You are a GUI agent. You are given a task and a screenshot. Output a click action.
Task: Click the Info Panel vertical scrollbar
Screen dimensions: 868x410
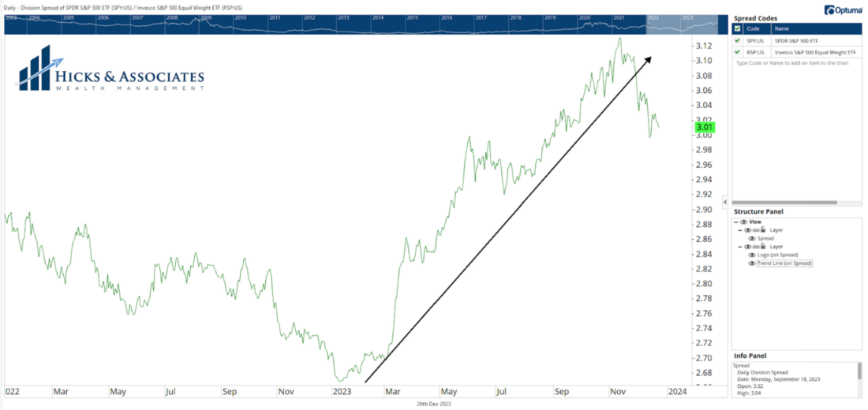click(x=859, y=371)
